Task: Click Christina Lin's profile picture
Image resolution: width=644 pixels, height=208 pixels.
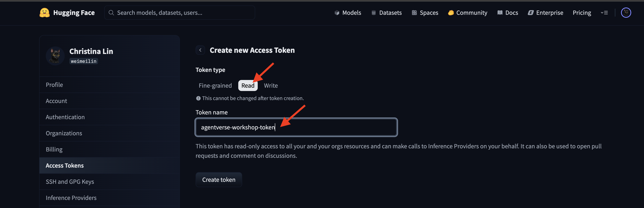Action: tap(55, 56)
